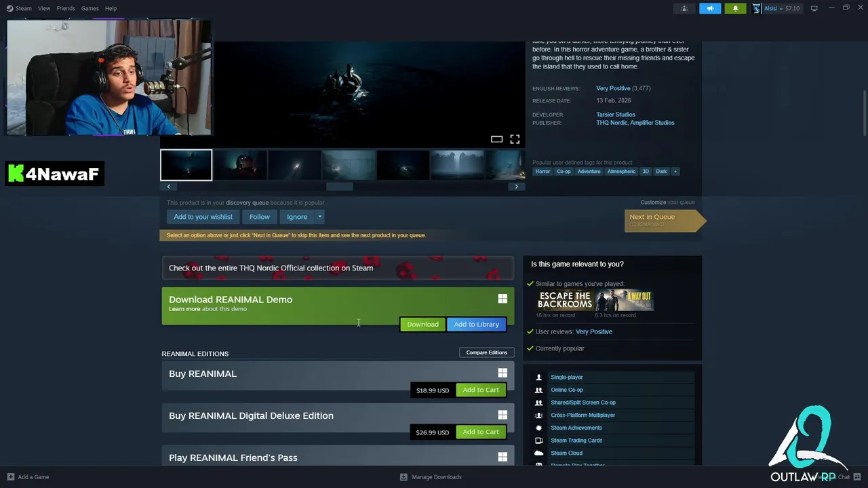Click Next in Queue
The image size is (868, 488).
(x=665, y=220)
